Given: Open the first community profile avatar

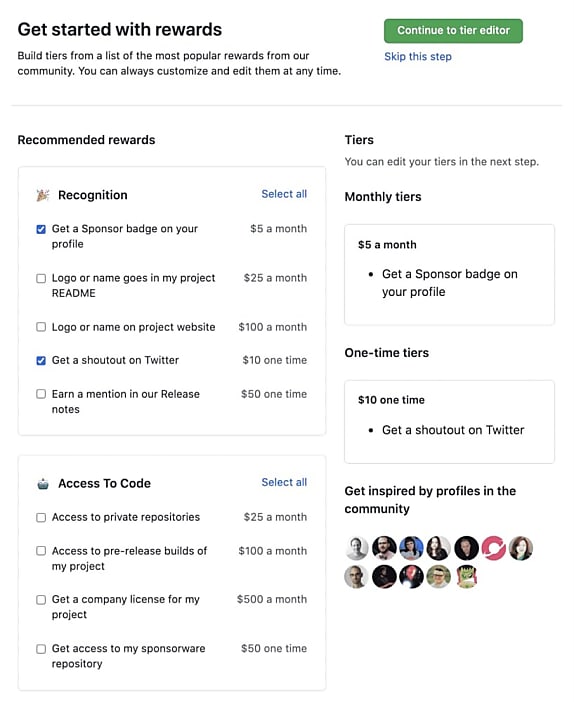Looking at the screenshot, I should tap(356, 548).
